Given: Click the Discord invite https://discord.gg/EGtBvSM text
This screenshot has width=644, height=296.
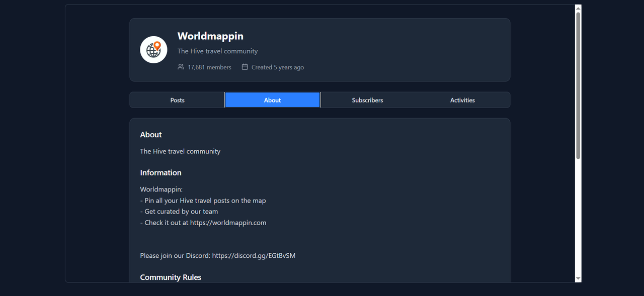Looking at the screenshot, I should click(x=254, y=256).
